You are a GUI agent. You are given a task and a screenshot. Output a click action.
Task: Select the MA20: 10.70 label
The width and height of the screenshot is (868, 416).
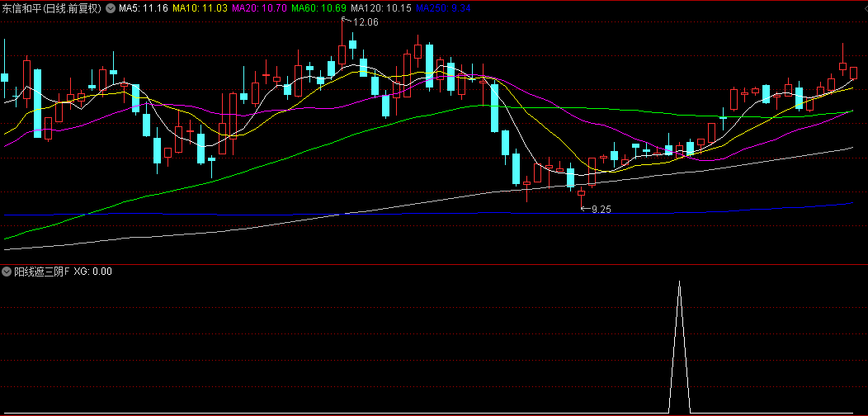pyautogui.click(x=259, y=8)
